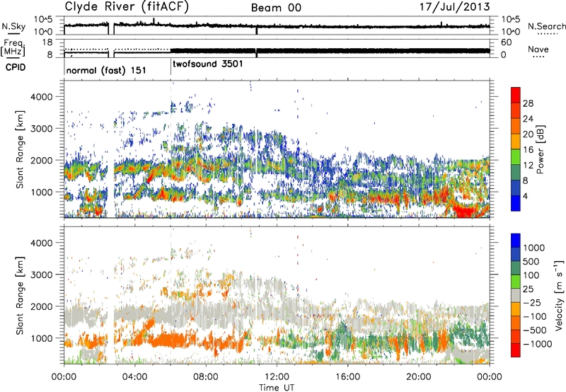Image resolution: width=566 pixels, height=392 pixels.
Task: Click the blue bottom segment of power color bar
Action: 516,203
